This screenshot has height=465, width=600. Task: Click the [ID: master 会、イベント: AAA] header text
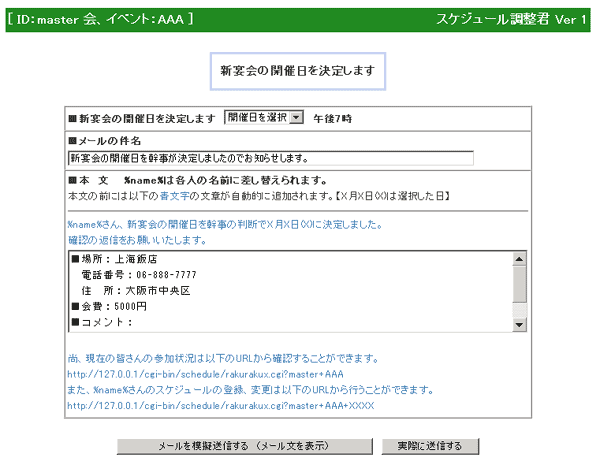click(x=100, y=20)
